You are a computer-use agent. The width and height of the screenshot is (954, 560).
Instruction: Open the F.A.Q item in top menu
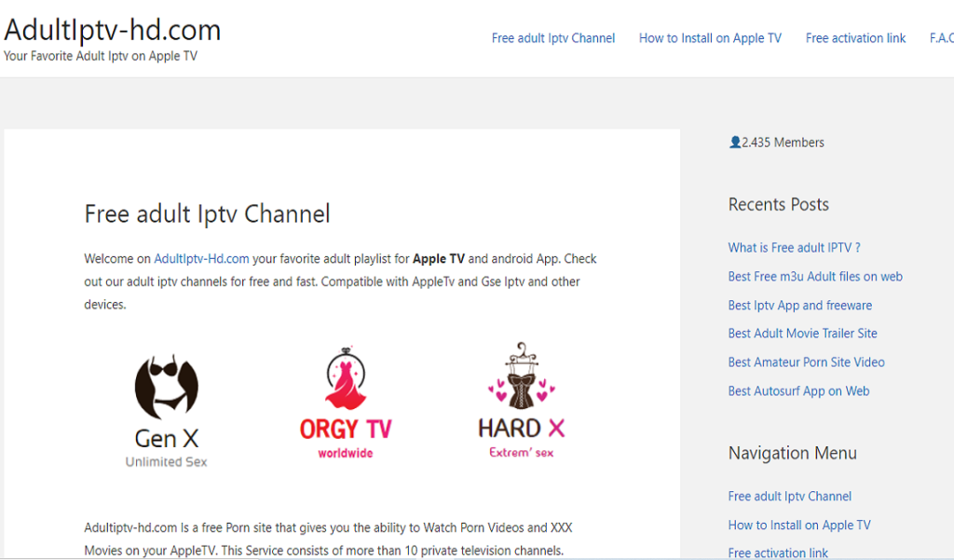(941, 38)
